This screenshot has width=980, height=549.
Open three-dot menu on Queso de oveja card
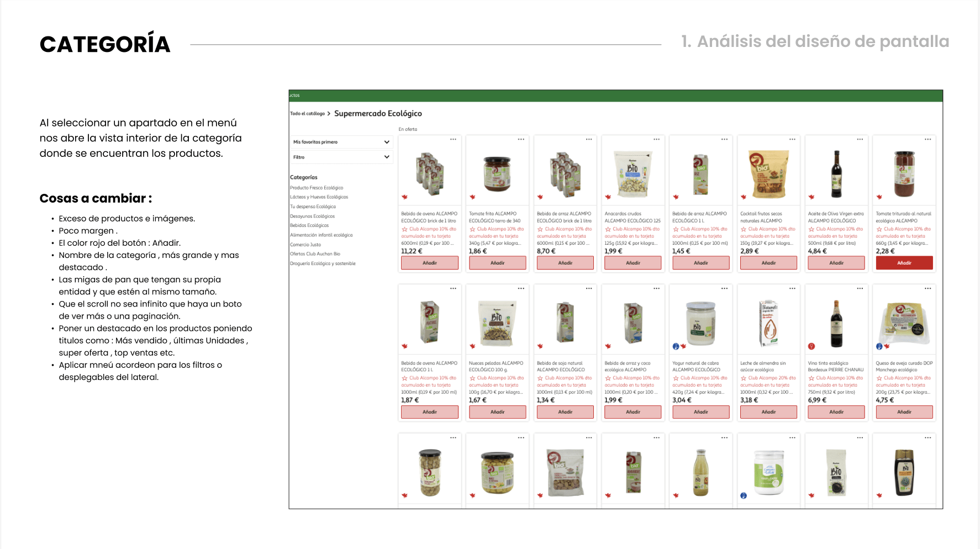coord(928,288)
